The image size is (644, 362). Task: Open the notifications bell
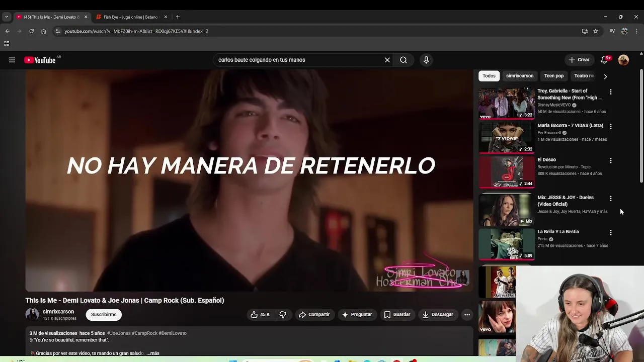pos(605,60)
